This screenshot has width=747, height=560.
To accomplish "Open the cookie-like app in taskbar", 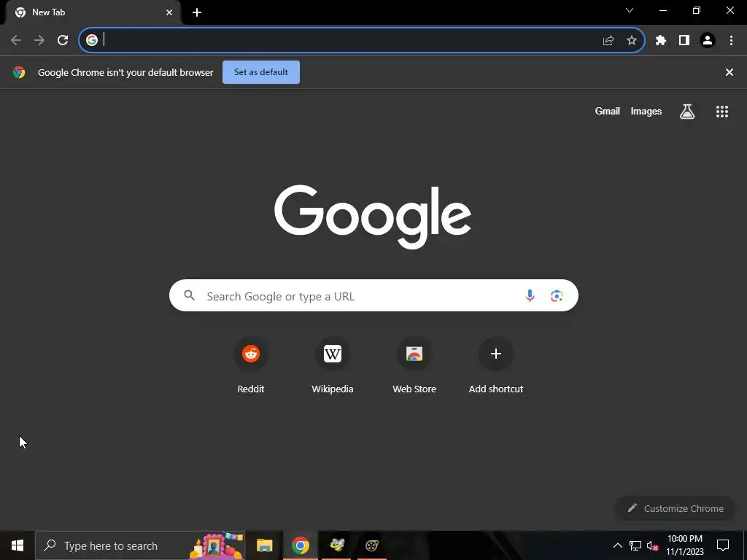I will tap(372, 545).
